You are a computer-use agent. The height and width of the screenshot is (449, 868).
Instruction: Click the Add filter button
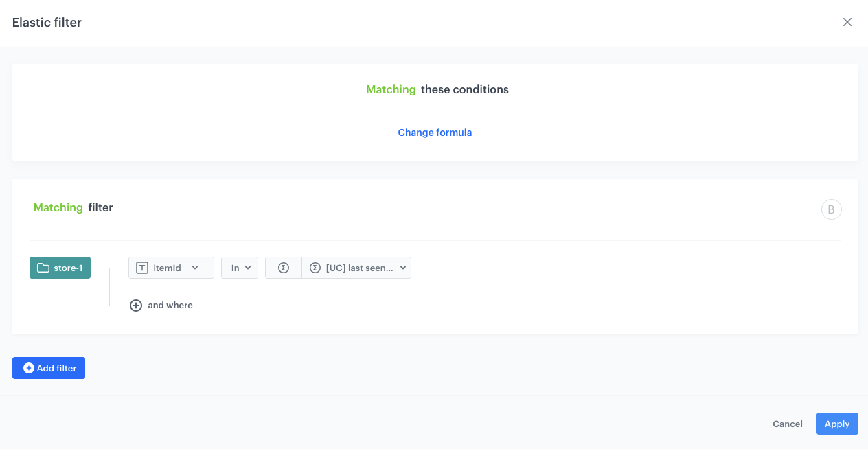tap(48, 368)
